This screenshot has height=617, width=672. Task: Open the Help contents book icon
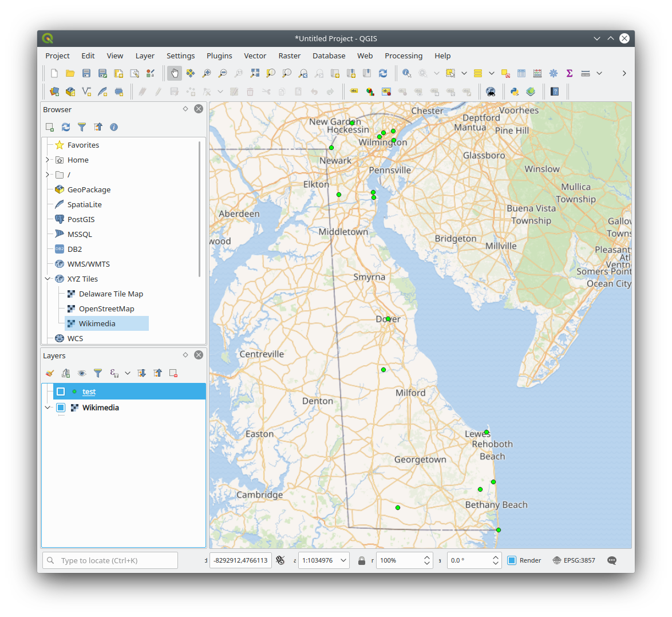(x=555, y=92)
